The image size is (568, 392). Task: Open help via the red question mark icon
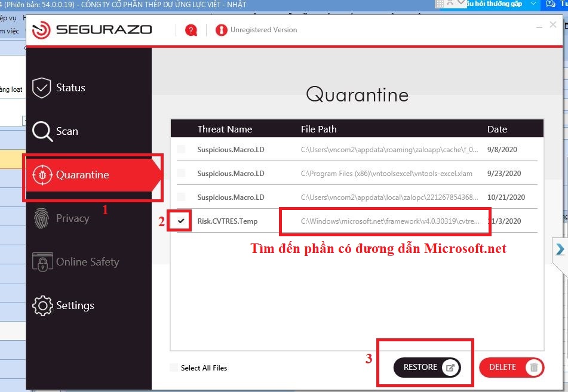pos(191,30)
